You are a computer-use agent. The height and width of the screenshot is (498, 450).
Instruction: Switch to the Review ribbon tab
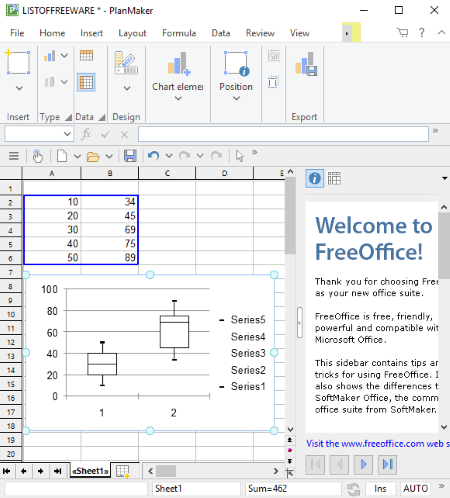point(260,33)
